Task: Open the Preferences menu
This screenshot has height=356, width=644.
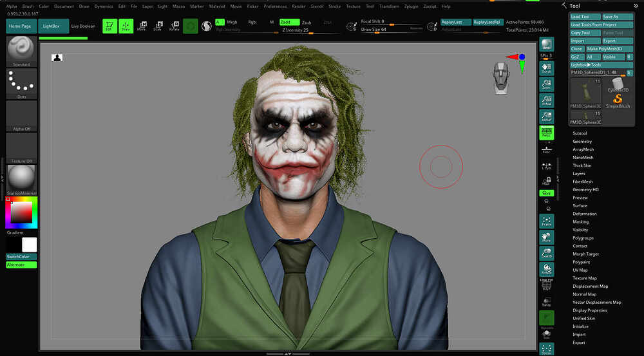Action: 275,6
